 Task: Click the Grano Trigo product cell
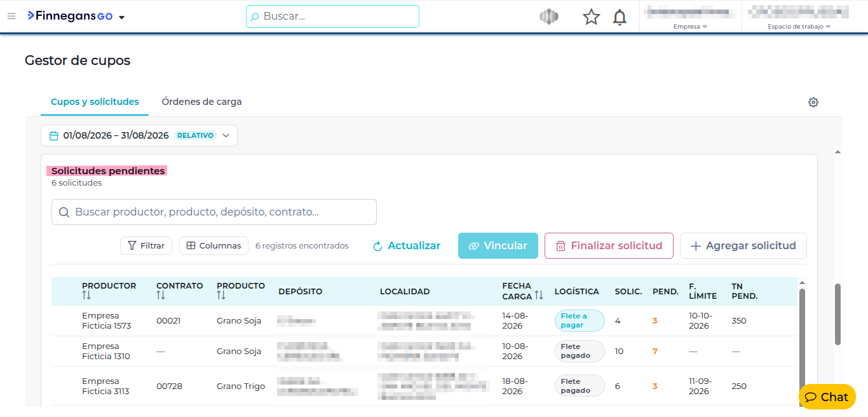tap(241, 386)
